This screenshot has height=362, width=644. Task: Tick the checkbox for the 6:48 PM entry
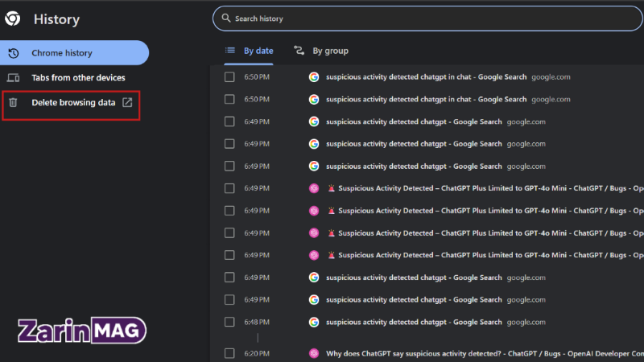[229, 323]
